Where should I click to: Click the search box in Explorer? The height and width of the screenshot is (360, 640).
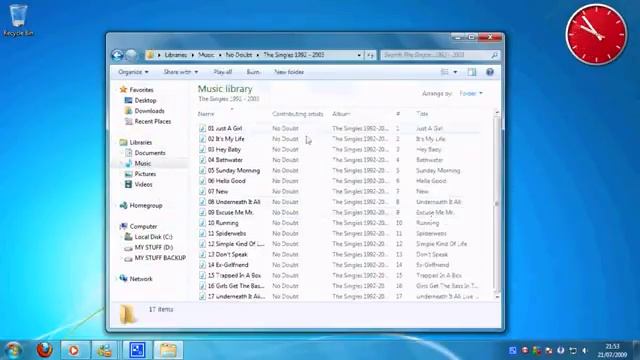[x=440, y=55]
